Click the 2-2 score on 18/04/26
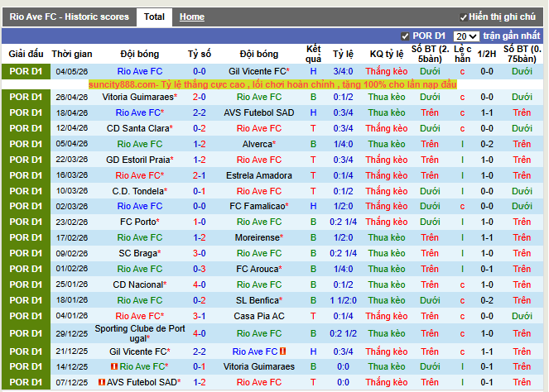This screenshot has height=392, width=549. [200, 112]
